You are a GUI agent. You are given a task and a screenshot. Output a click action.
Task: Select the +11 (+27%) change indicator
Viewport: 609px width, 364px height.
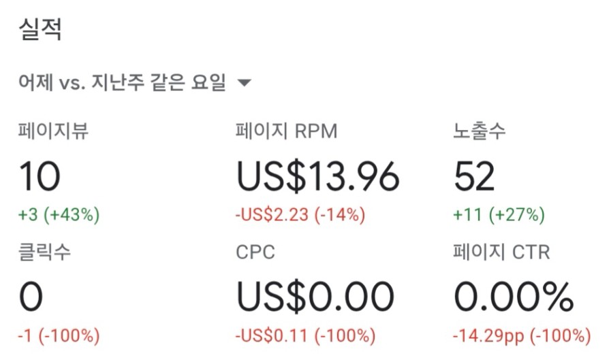499,214
